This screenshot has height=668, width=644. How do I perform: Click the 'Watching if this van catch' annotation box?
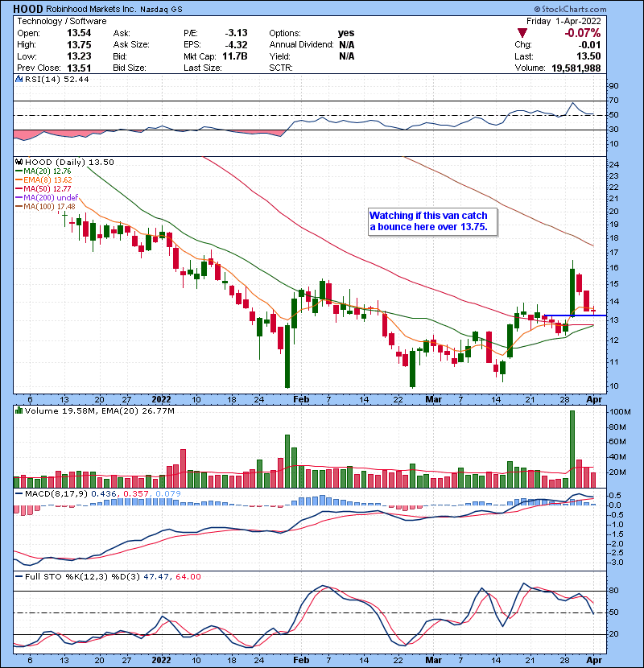point(432,221)
